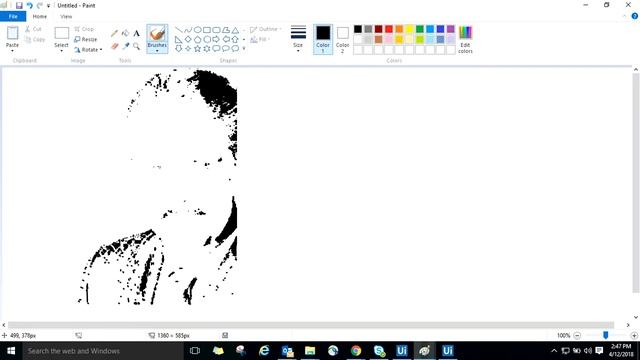Open the Paint Help icon
640x360 pixels.
[x=635, y=16]
